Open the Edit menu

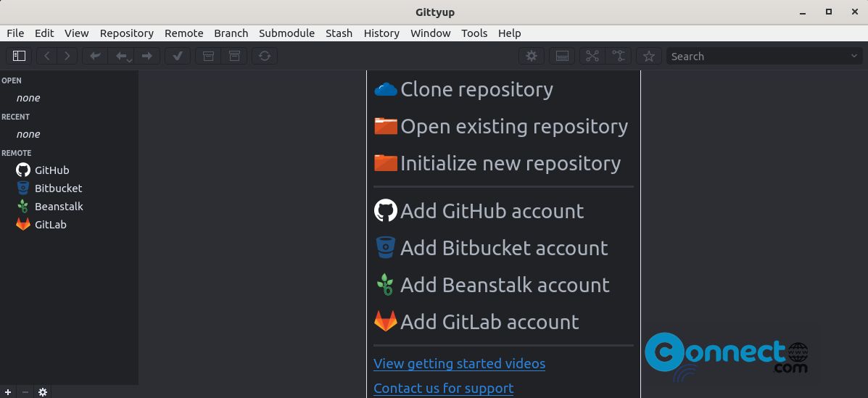pos(44,33)
